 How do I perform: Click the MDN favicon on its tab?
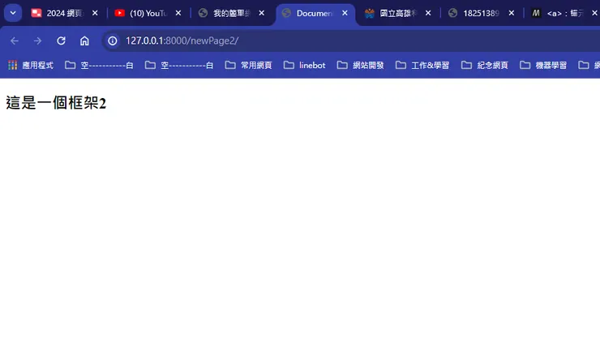536,13
